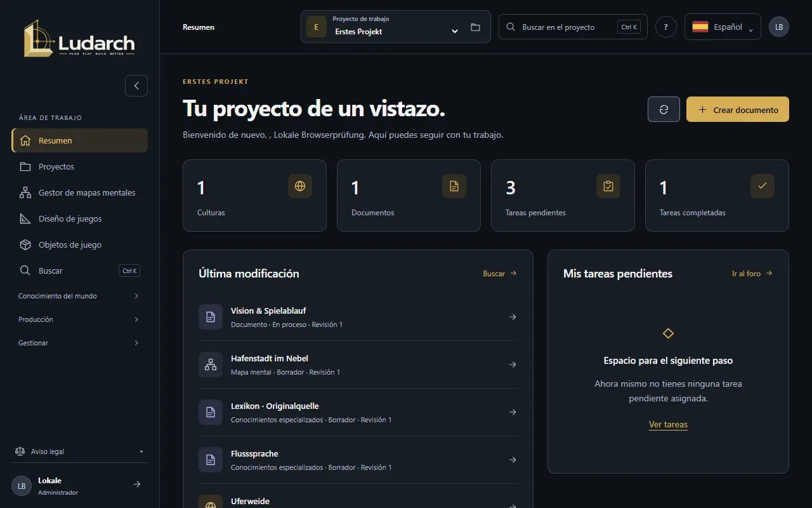Go to Resumen in the sidebar
The height and width of the screenshot is (508, 812).
tap(79, 140)
